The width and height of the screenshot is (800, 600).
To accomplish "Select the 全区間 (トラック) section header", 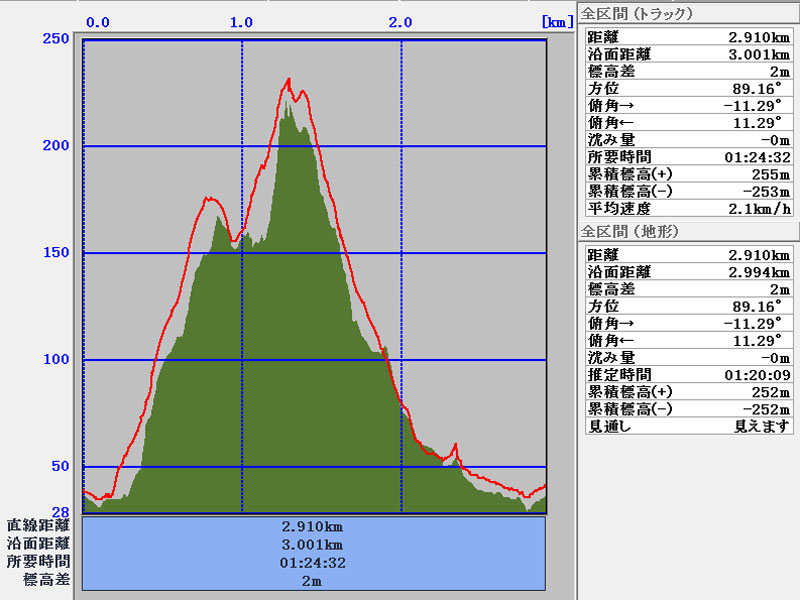I will point(637,14).
